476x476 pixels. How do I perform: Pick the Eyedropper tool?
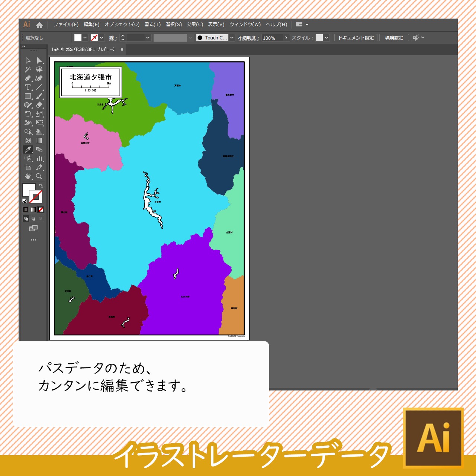(x=28, y=150)
